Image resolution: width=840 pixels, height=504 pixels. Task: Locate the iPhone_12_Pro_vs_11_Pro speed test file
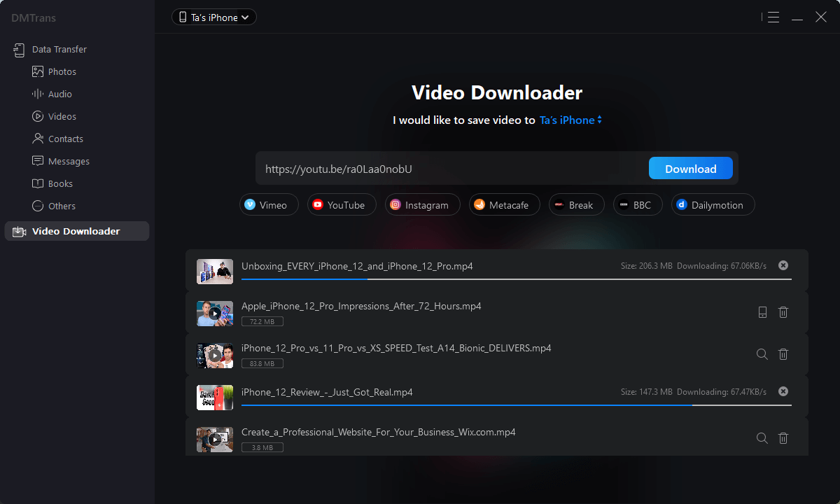tap(762, 354)
